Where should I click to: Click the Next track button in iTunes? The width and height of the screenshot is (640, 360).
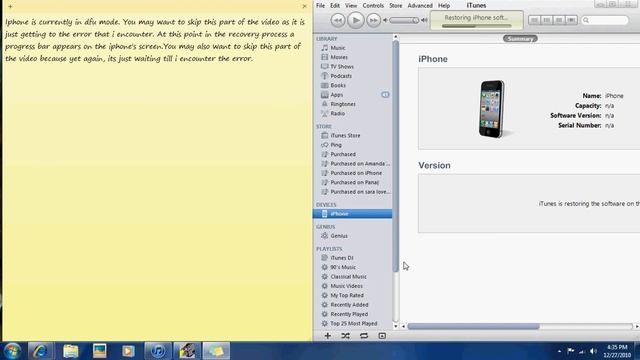(373, 20)
